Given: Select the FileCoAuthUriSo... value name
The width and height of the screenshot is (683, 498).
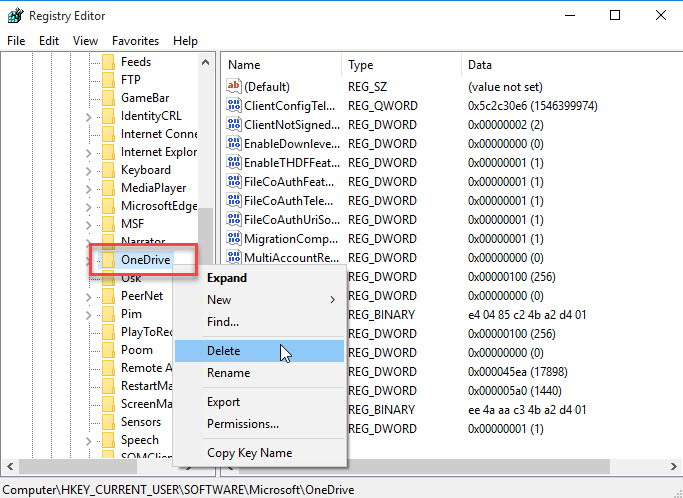Looking at the screenshot, I should pos(292,220).
